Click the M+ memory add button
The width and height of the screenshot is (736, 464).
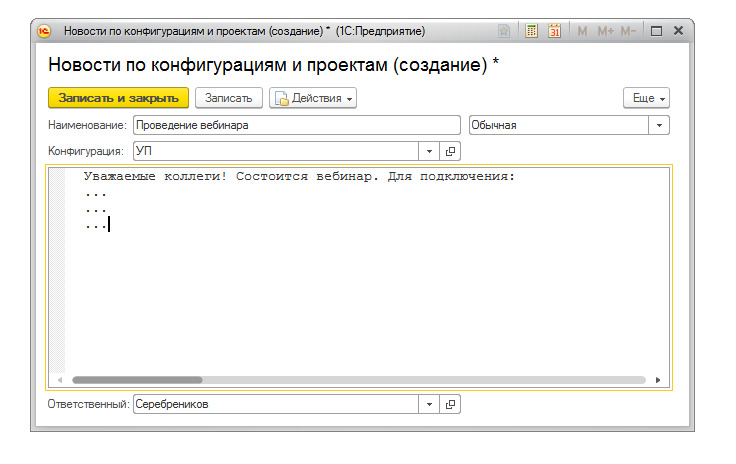click(605, 31)
